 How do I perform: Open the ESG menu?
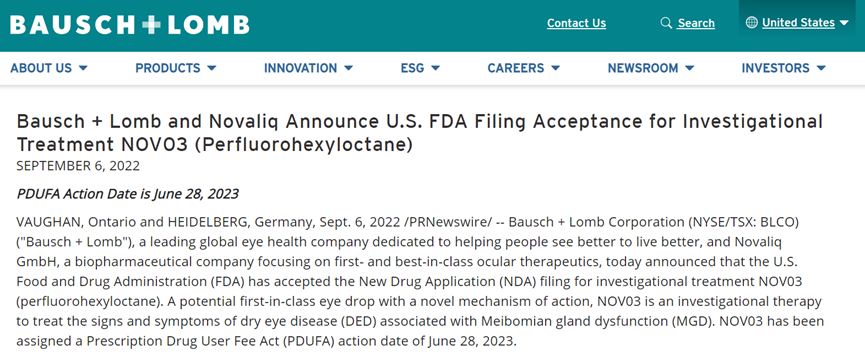click(x=413, y=68)
